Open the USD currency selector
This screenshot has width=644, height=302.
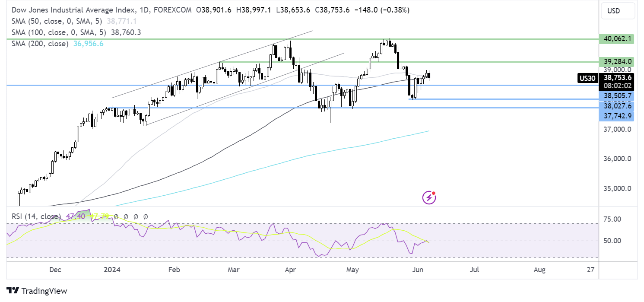pyautogui.click(x=618, y=10)
